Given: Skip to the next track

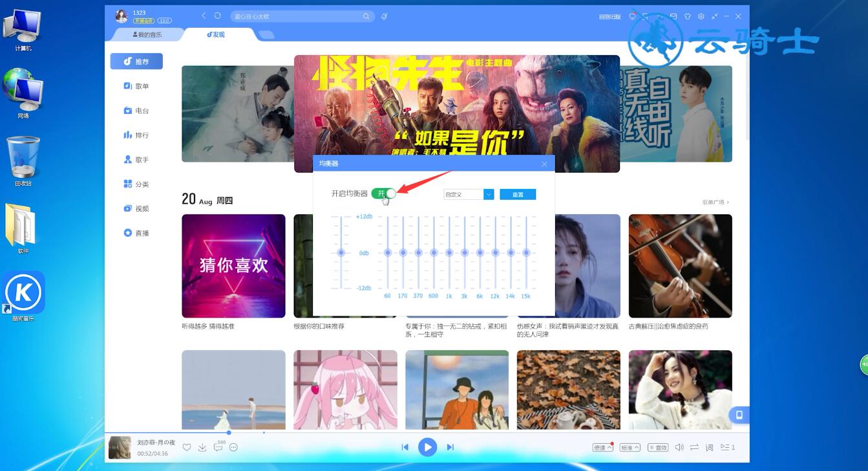Looking at the screenshot, I should [450, 447].
